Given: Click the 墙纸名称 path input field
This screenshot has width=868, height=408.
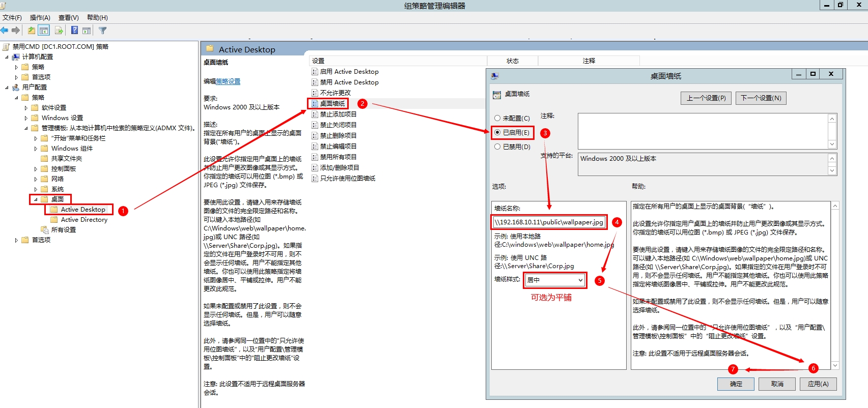Looking at the screenshot, I should tap(549, 222).
